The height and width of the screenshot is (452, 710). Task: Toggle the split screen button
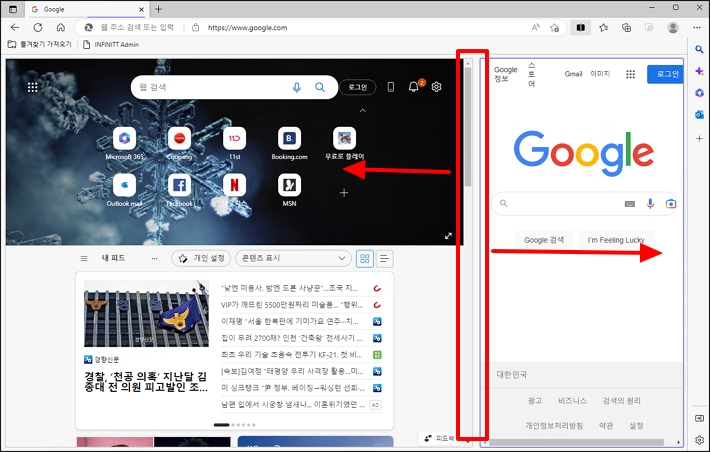tap(580, 28)
